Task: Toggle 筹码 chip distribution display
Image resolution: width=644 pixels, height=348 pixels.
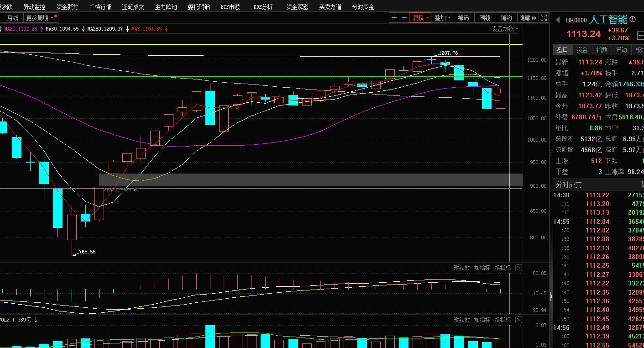Action: click(x=463, y=18)
